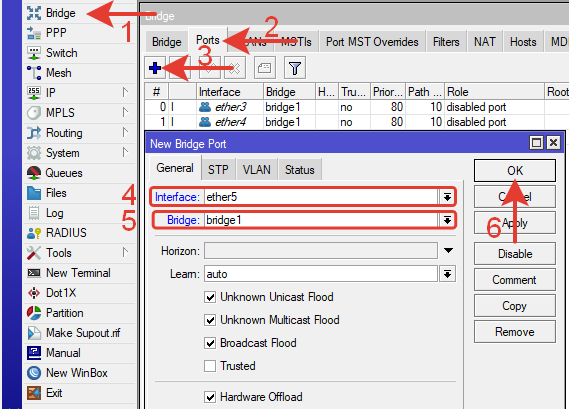
Task: Uncheck the Hardware Offload option
Action: 210,397
